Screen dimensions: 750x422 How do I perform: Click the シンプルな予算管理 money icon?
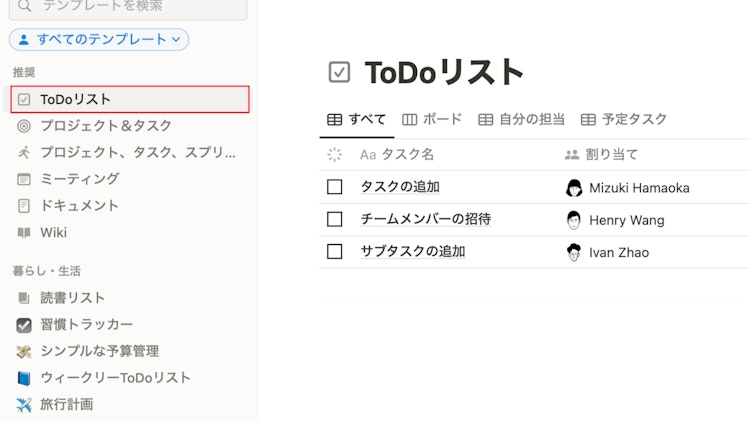24,351
